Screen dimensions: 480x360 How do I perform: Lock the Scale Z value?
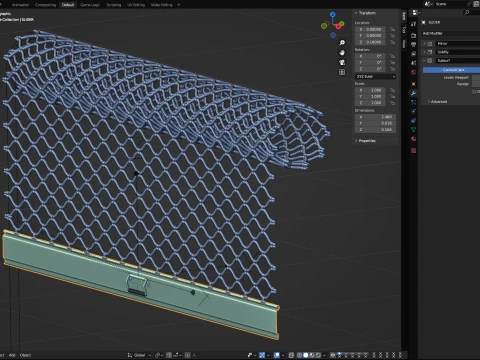[x=392, y=103]
